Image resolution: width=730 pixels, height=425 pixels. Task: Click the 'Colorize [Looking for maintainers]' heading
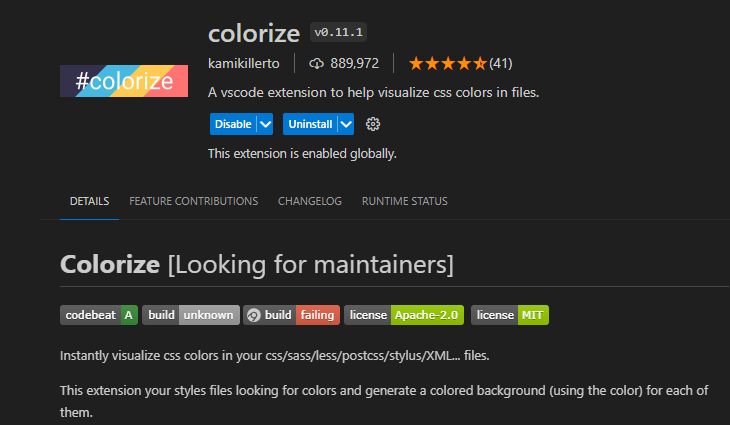pos(257,264)
